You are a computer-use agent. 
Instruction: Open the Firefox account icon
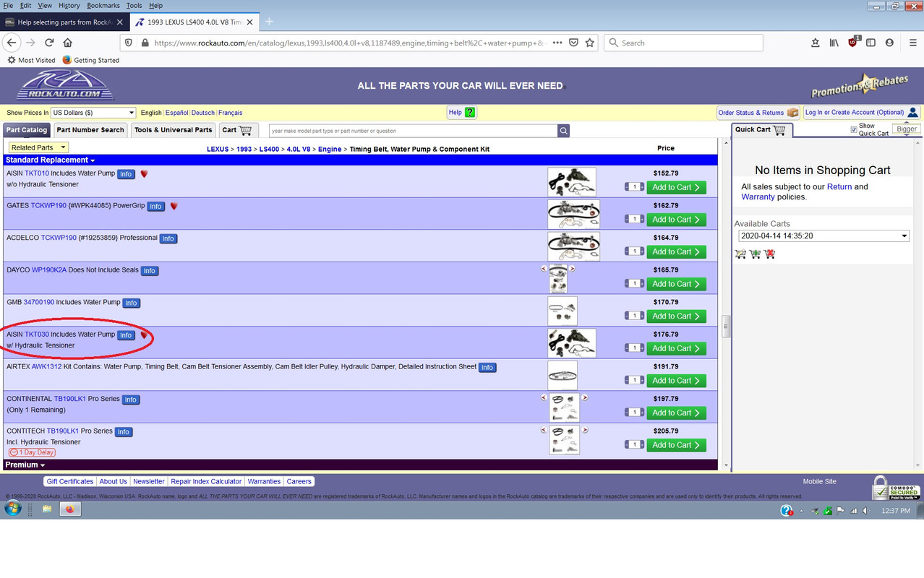(x=889, y=43)
